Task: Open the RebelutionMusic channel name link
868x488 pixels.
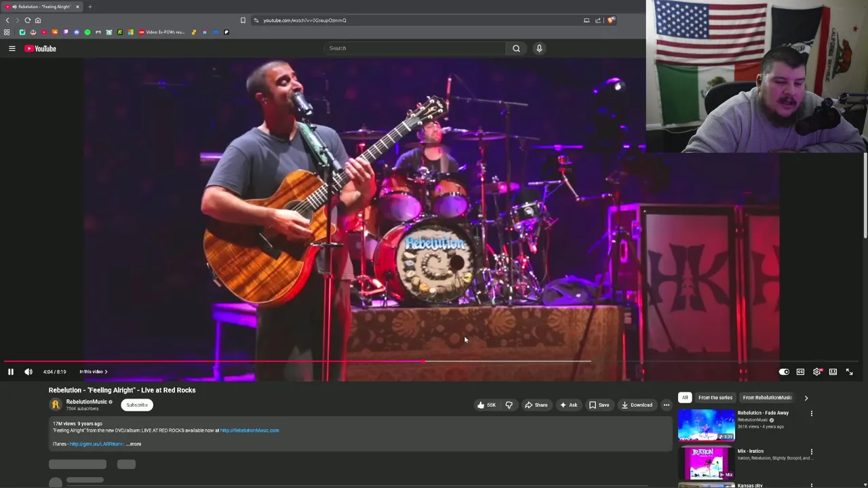Action: click(86, 402)
